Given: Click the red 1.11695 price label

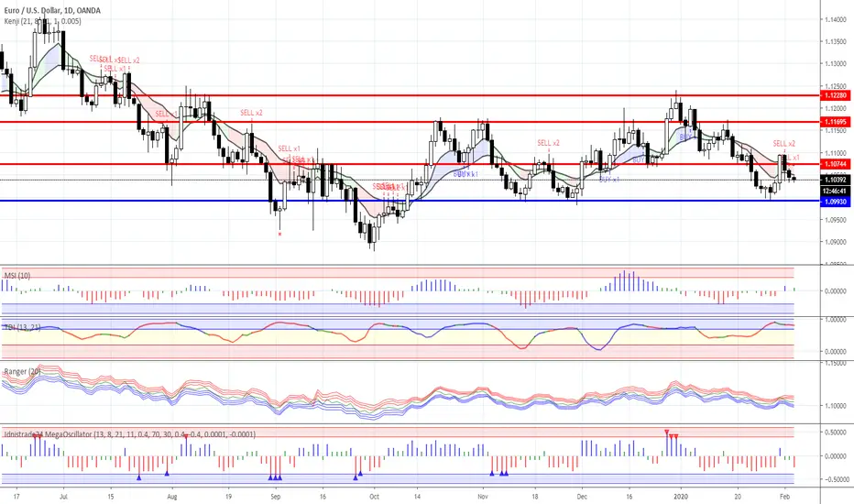Looking at the screenshot, I should 836,122.
